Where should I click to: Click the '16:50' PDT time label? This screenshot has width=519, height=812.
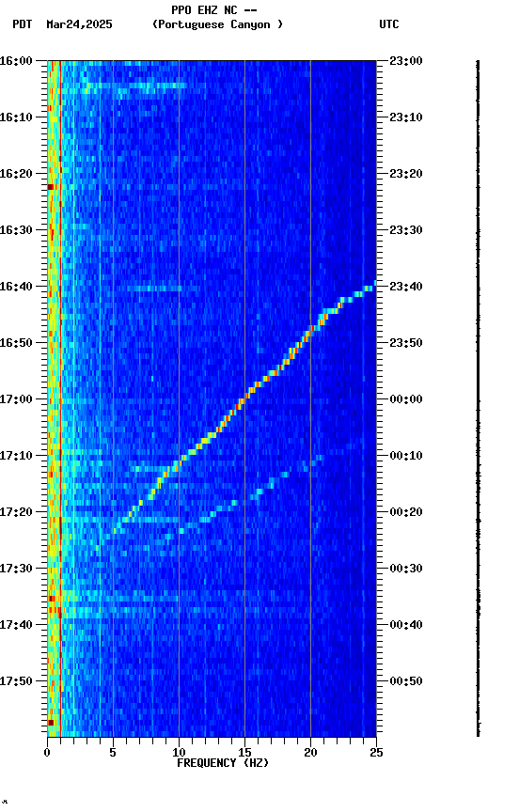tap(16, 343)
